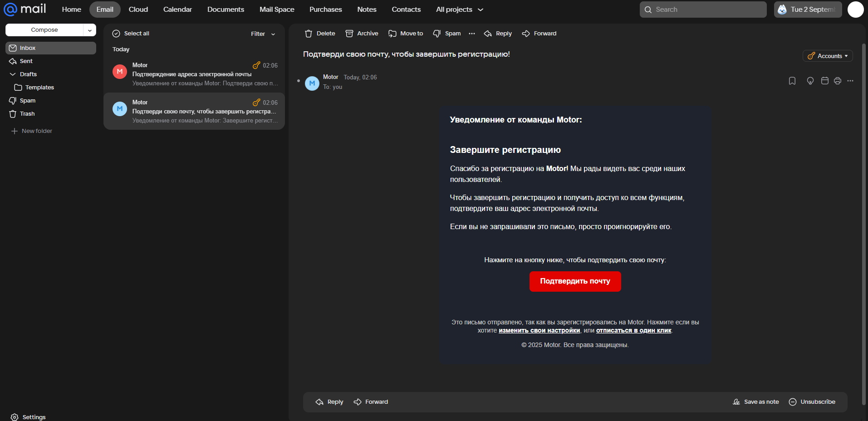Screen dimensions: 868x421
Task: Open the Accounts dropdown
Action: [x=828, y=56]
